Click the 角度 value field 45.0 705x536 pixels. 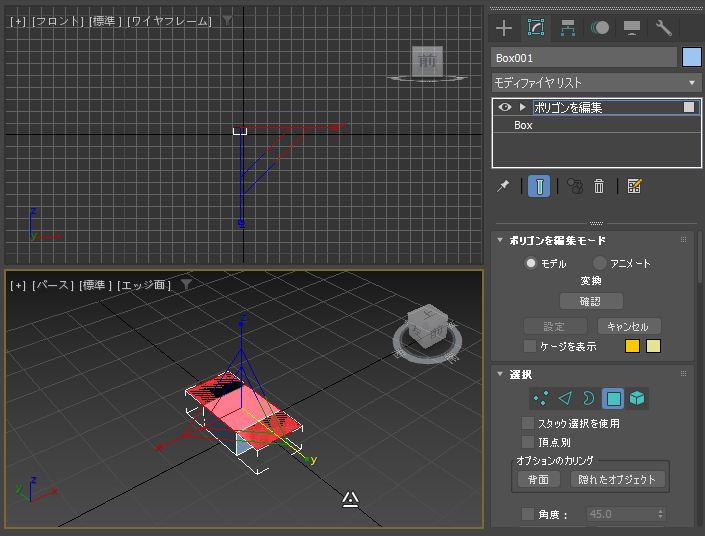621,514
